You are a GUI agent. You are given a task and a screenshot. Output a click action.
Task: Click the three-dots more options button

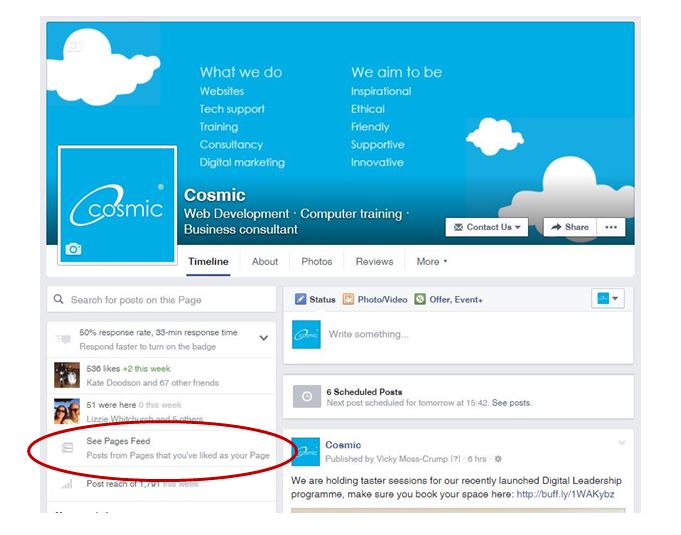tap(611, 227)
